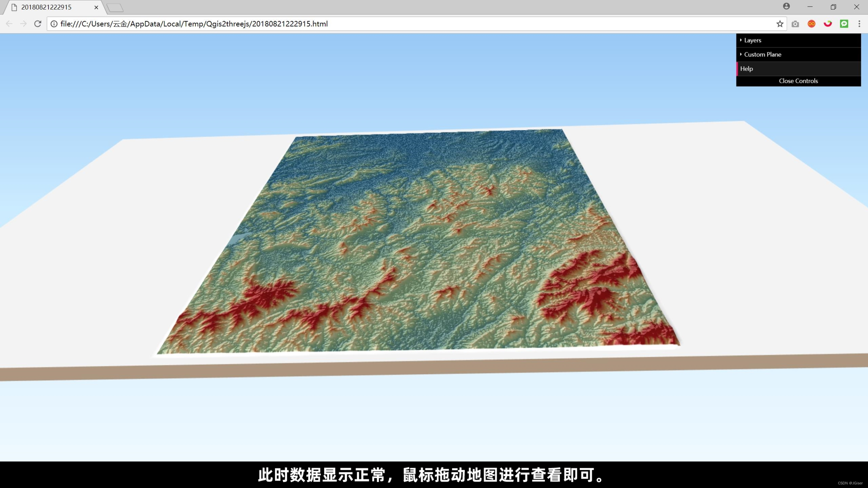Click the browser profile avatar icon
The width and height of the screenshot is (868, 488).
pyautogui.click(x=787, y=7)
